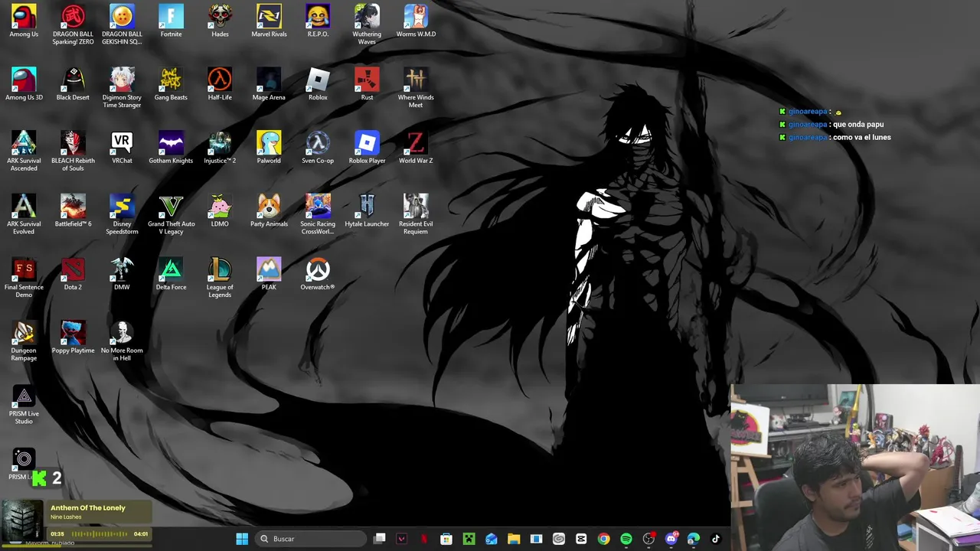
Task: Open Minecraft from the taskbar
Action: pyautogui.click(x=469, y=539)
